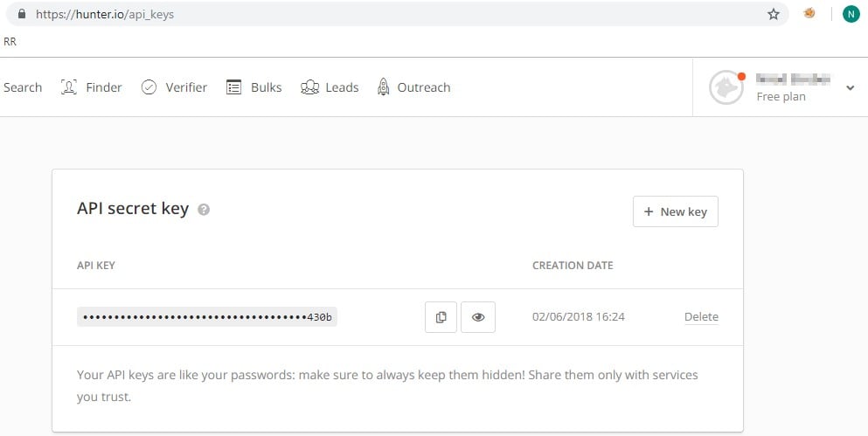Copy the API key to clipboard
The height and width of the screenshot is (436, 868).
tap(441, 317)
